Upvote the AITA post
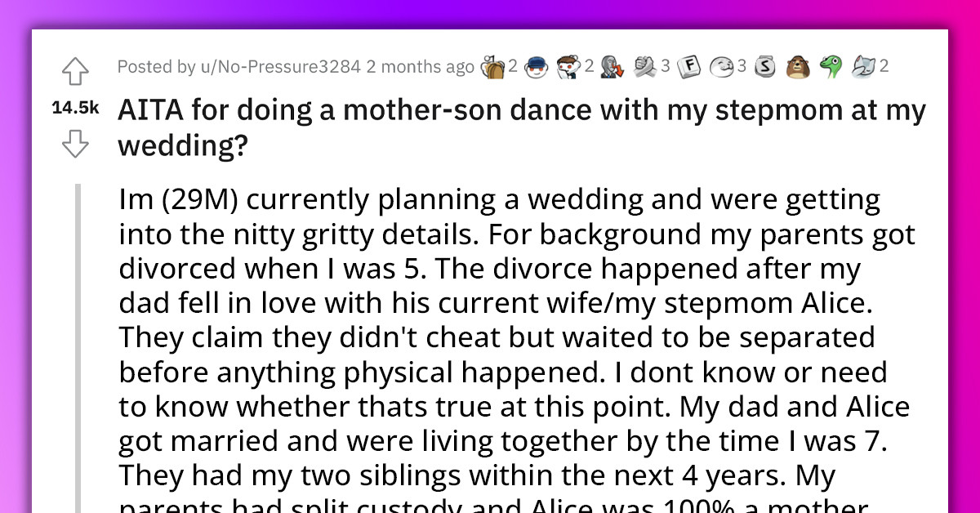980x513 pixels. click(x=74, y=72)
